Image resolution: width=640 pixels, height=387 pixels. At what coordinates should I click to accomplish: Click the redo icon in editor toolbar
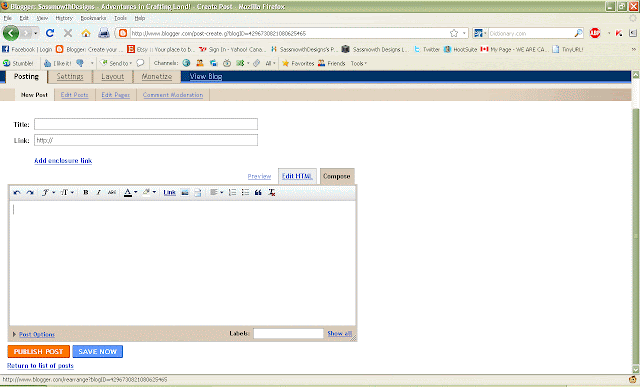click(30, 193)
